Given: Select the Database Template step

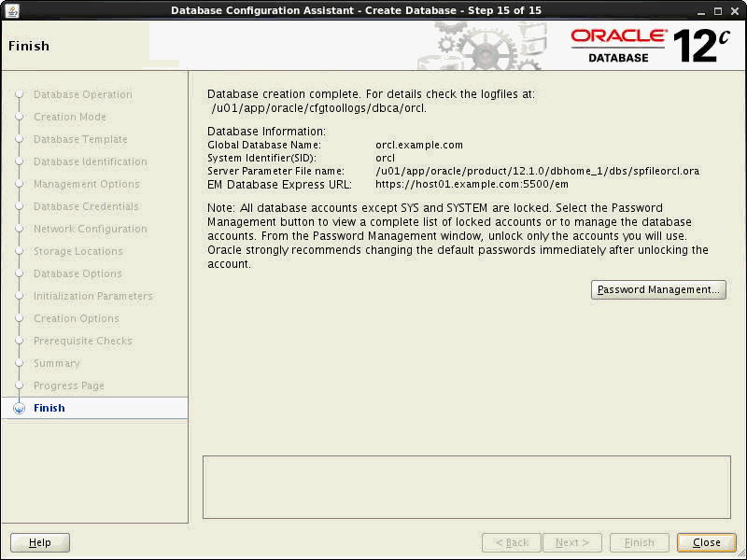Looking at the screenshot, I should click(80, 139).
